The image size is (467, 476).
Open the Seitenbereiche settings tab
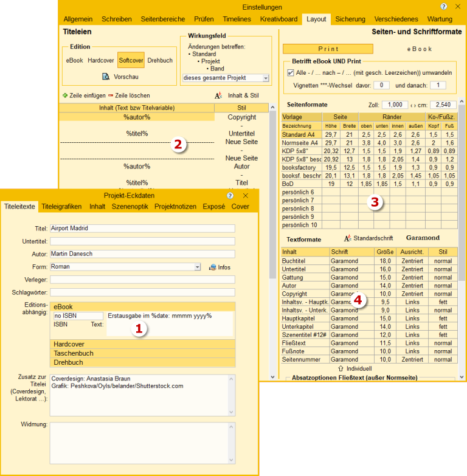click(x=163, y=19)
